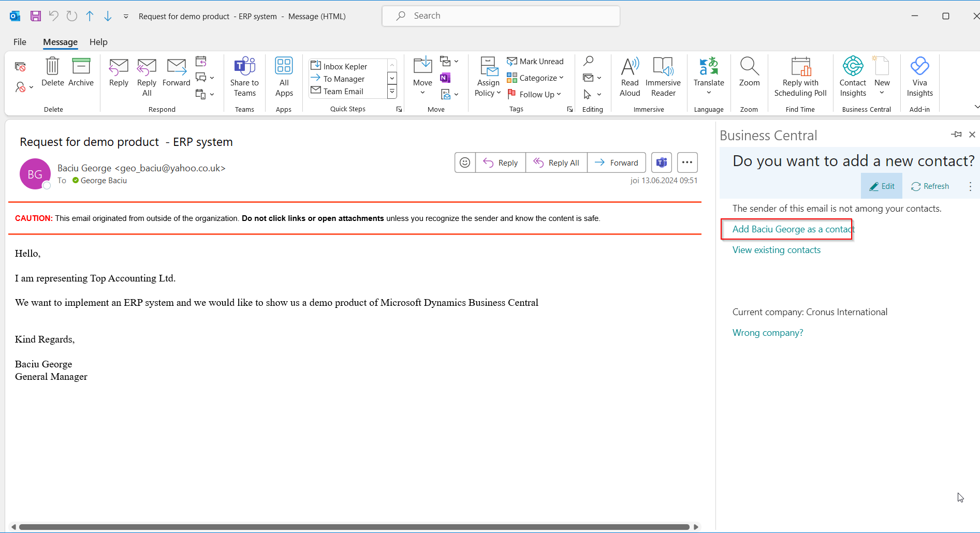Click the emoji reaction smiley button
The height and width of the screenshot is (533, 980).
(x=465, y=162)
